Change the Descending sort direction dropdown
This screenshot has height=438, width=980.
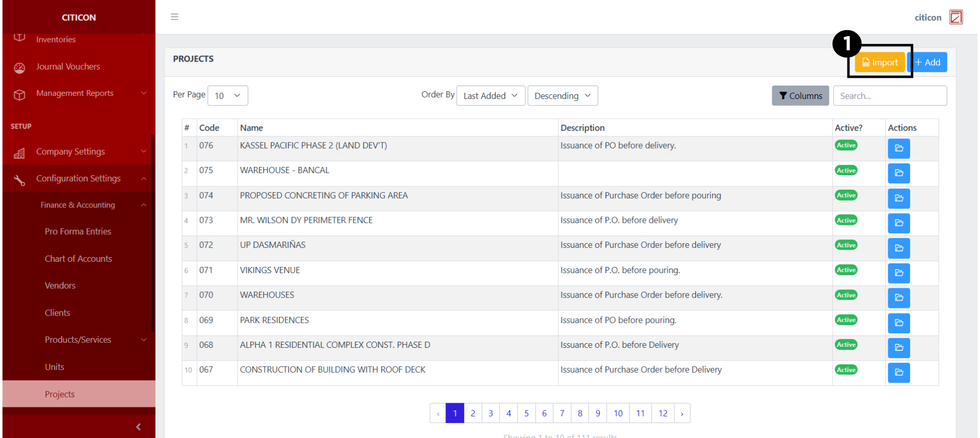click(x=562, y=96)
